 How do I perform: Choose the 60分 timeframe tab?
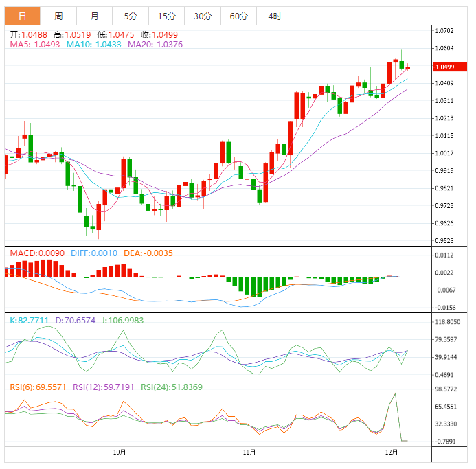(x=239, y=16)
